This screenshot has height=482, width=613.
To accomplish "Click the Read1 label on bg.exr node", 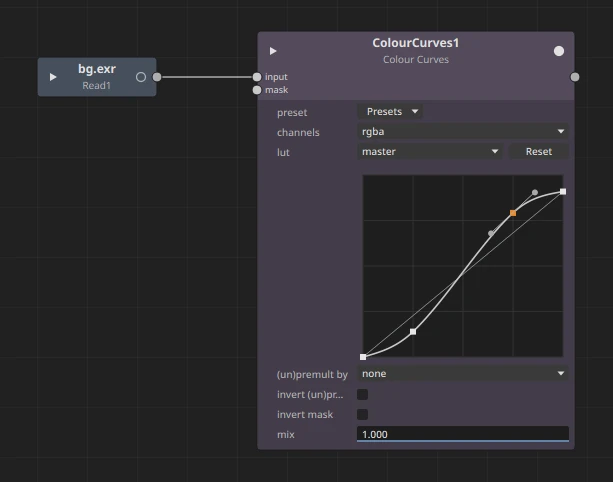I will point(97,86).
